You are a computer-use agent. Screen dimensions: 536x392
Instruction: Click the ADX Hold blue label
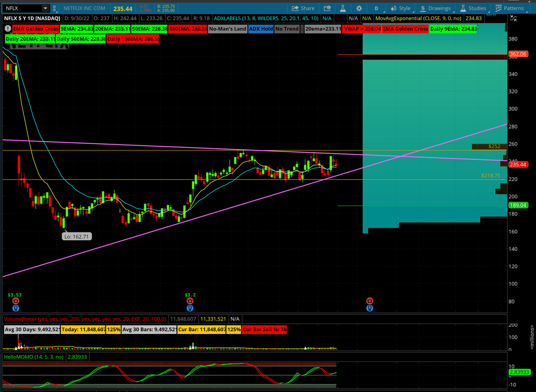click(x=261, y=29)
